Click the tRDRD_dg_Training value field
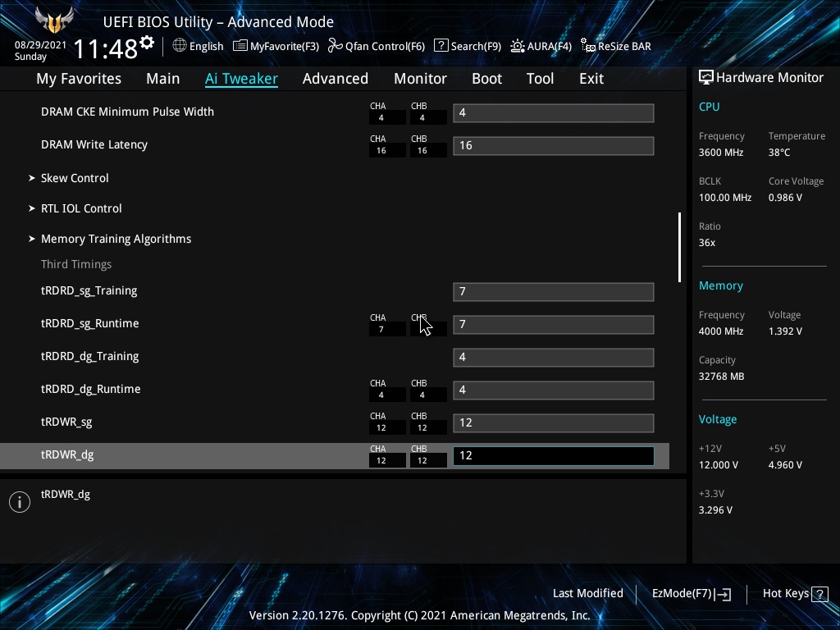 pos(554,358)
